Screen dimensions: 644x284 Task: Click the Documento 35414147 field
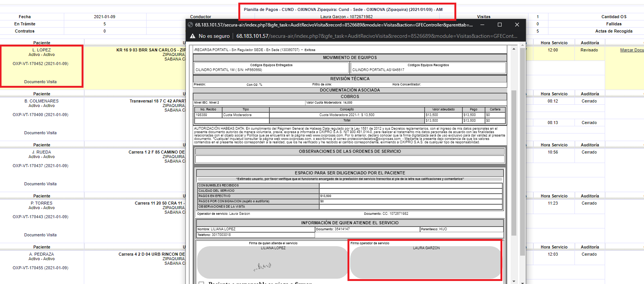(x=368, y=229)
